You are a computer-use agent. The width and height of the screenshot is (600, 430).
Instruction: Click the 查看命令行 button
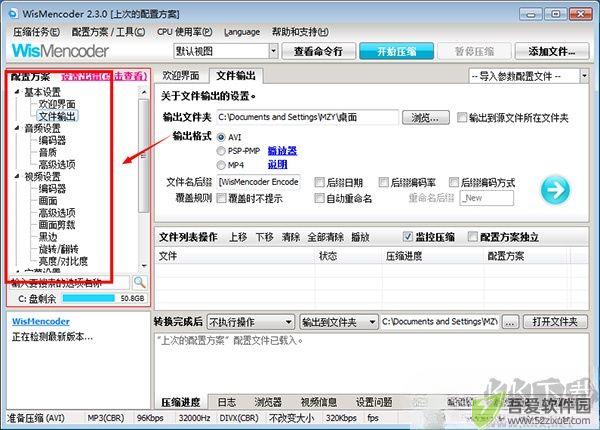tap(318, 51)
